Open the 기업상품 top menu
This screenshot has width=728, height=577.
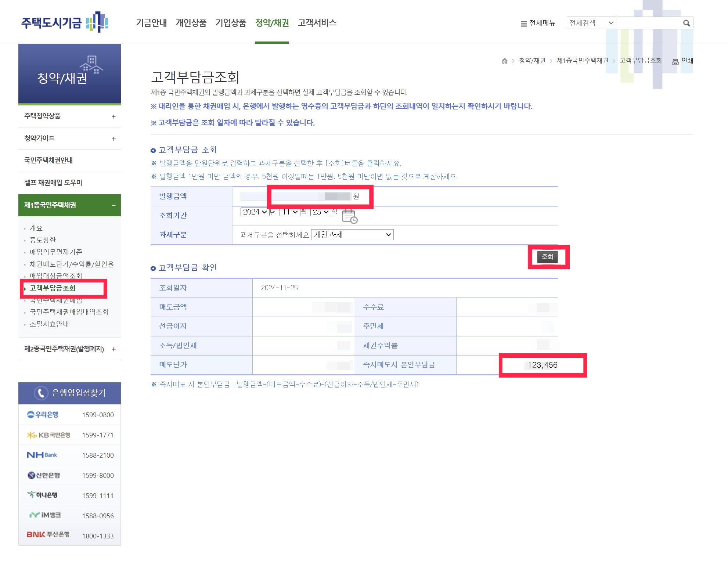231,23
